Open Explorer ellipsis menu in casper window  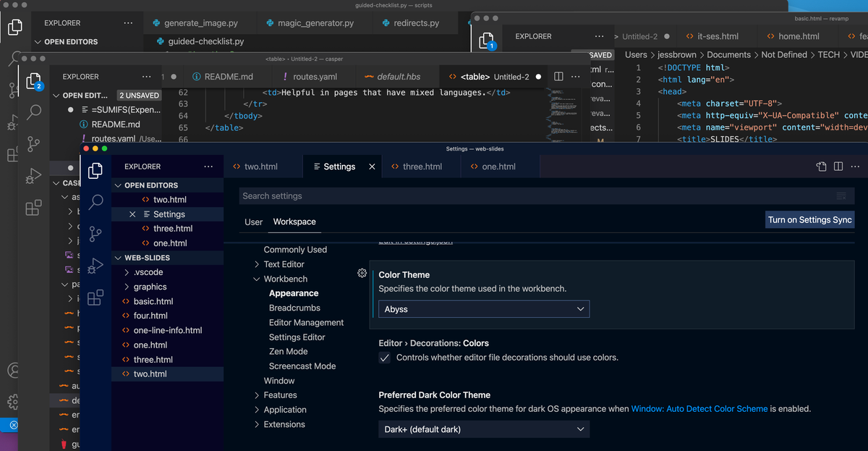[147, 77]
